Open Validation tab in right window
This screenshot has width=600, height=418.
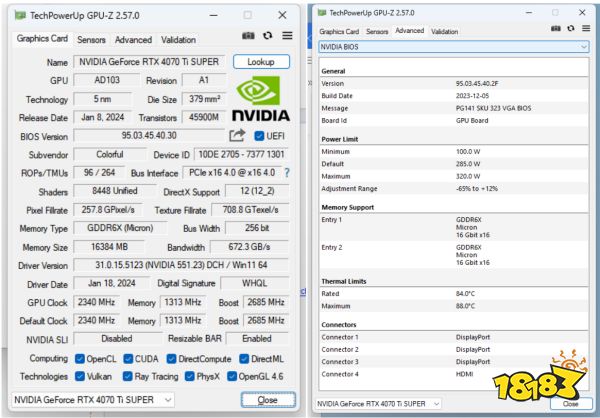(444, 31)
